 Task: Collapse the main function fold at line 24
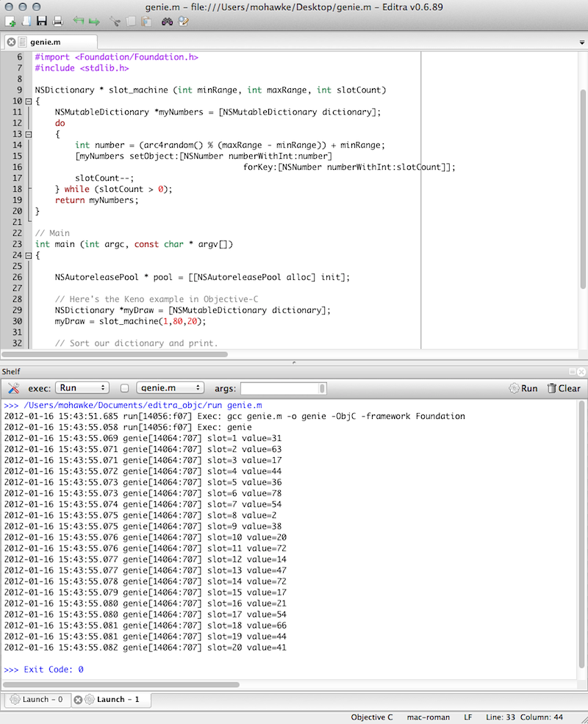pos(28,256)
